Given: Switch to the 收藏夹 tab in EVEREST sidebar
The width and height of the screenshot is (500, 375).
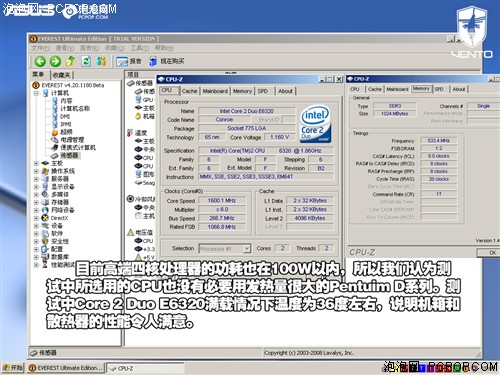Looking at the screenshot, I should (x=62, y=75).
